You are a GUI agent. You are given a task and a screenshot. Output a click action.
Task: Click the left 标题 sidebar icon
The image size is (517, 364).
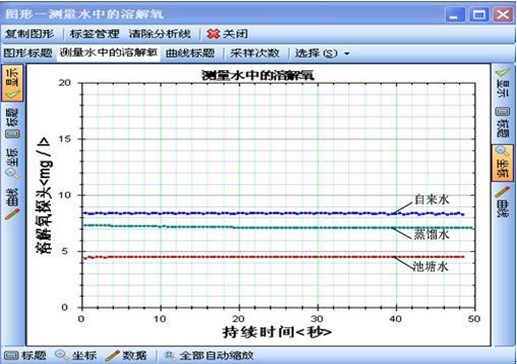13,133
